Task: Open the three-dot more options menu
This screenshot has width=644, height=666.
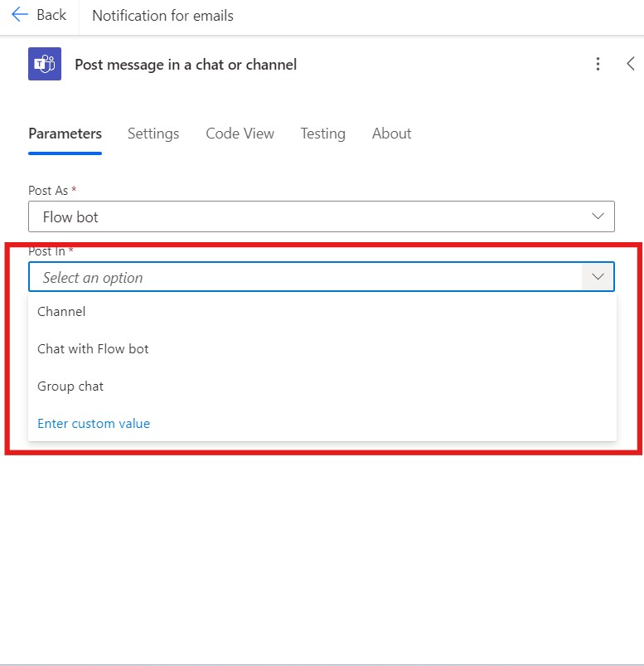Action: [x=598, y=64]
